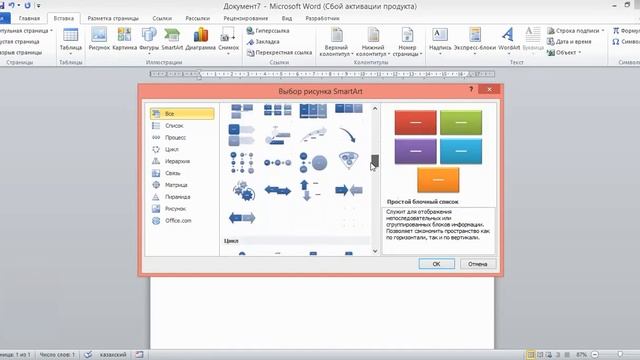Open the SmartArt dialog help question mark

click(471, 89)
